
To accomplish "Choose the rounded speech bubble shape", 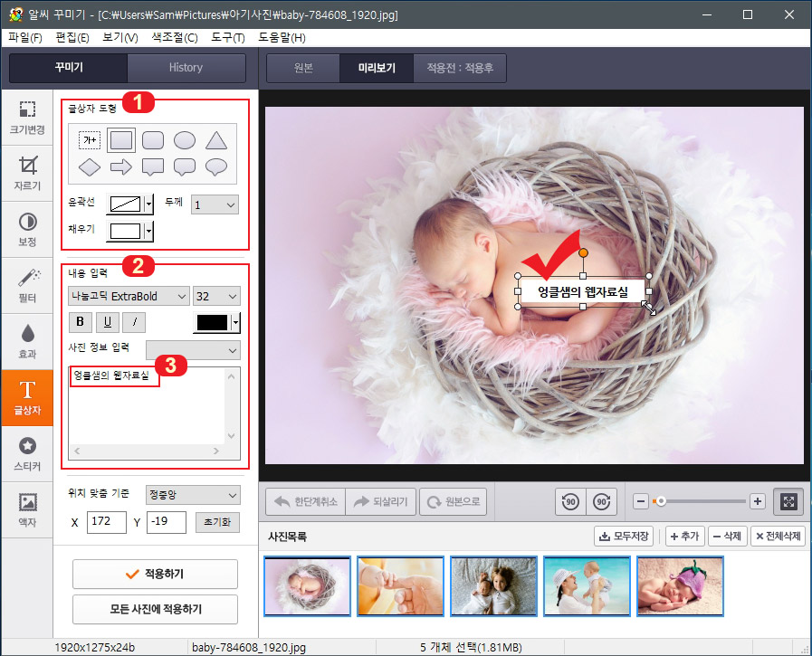I will click(x=185, y=166).
